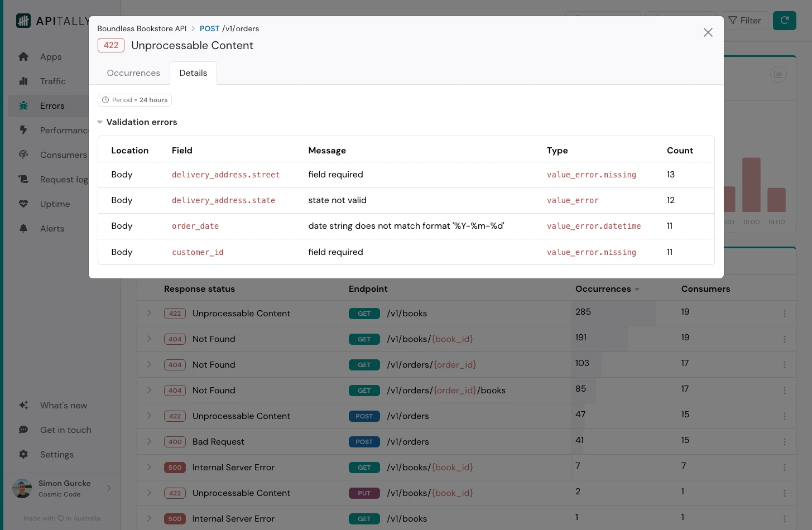Screen dimensions: 812x530
Task: Expand the 500 GET /v1/books row
Action: (x=149, y=518)
